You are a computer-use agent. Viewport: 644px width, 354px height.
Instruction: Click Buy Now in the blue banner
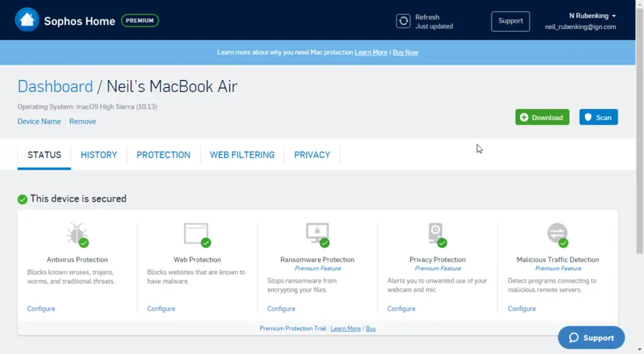(x=406, y=52)
